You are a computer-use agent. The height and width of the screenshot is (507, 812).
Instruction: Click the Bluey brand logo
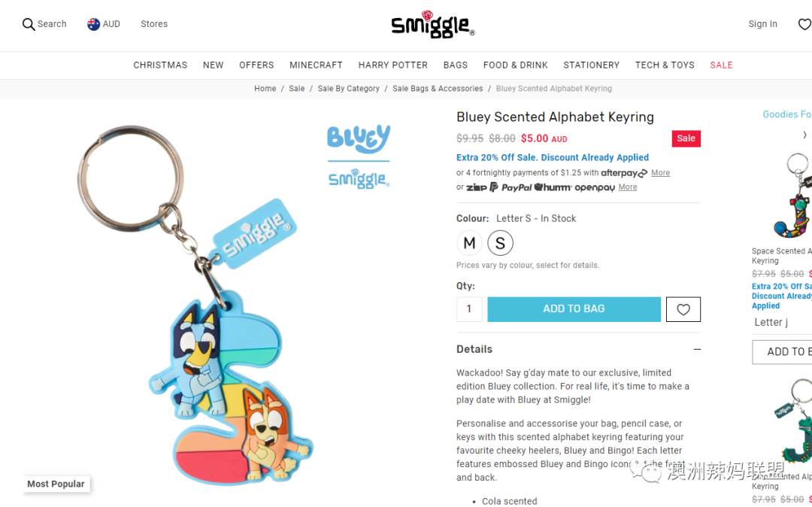(359, 138)
